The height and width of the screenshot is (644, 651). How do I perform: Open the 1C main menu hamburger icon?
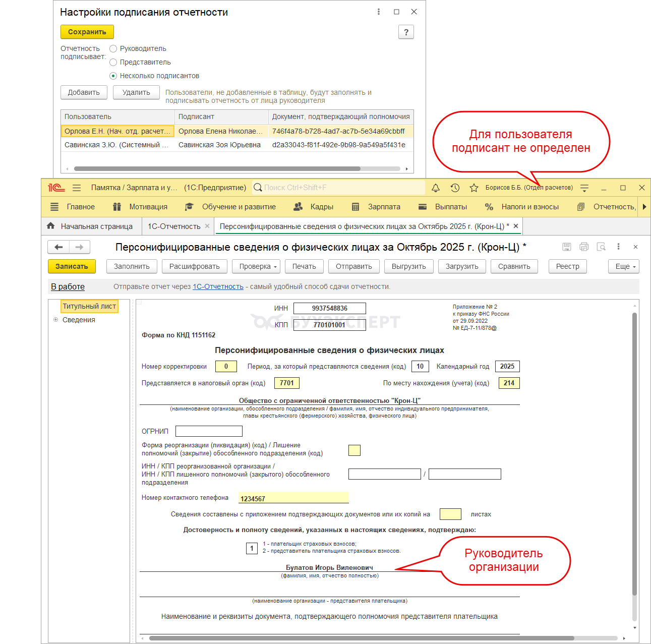point(77,188)
